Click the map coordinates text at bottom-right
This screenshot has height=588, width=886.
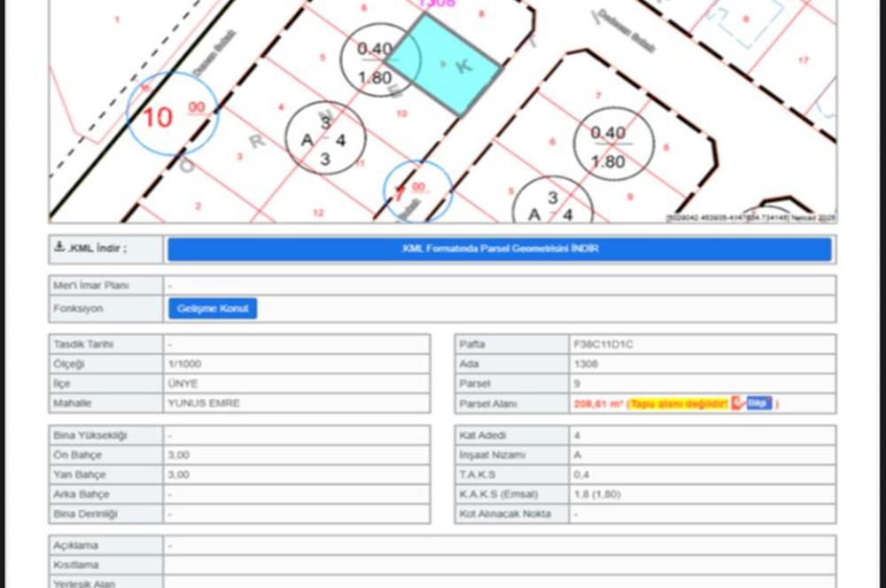750,218
